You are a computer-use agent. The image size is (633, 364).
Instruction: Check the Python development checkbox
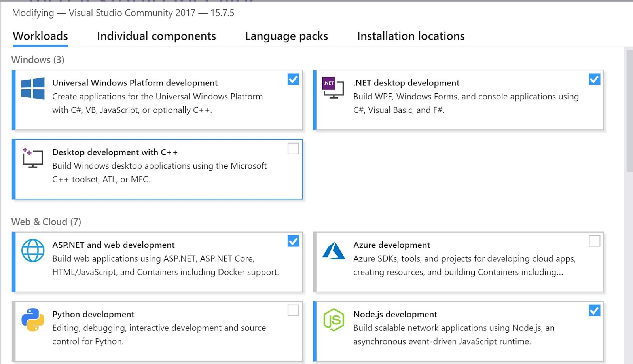pyautogui.click(x=293, y=311)
